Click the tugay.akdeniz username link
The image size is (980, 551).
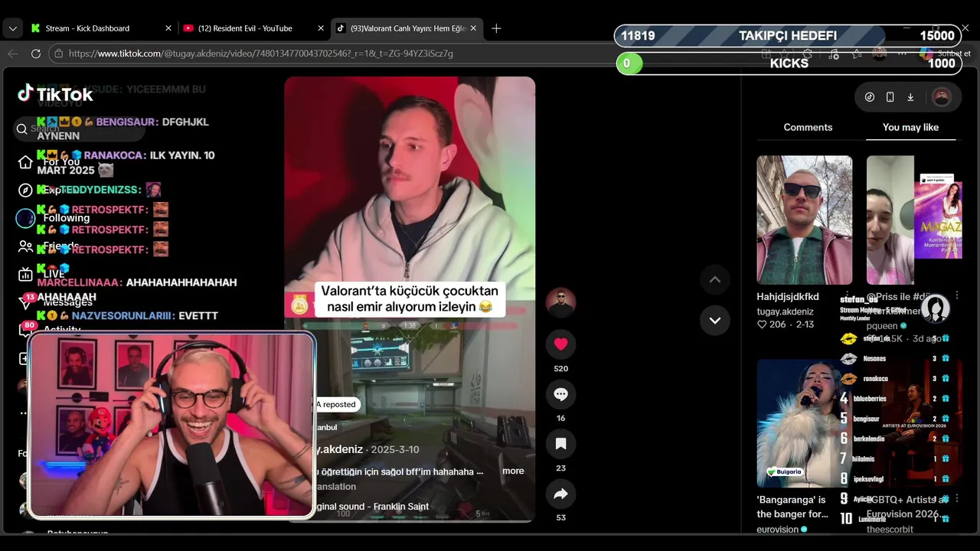[x=785, y=311]
